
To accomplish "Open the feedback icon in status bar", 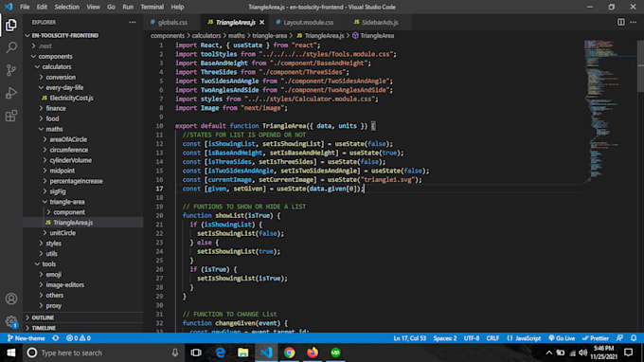I will [x=619, y=338].
